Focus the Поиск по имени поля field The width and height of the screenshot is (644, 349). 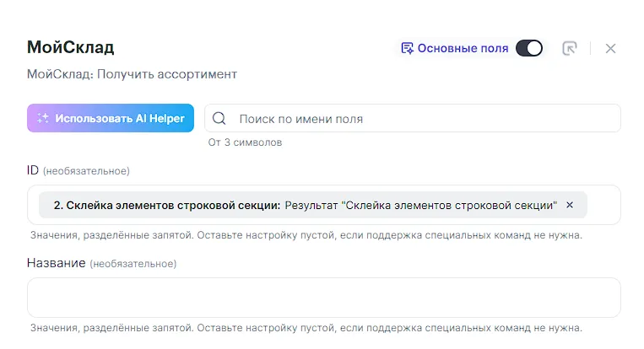point(422,119)
